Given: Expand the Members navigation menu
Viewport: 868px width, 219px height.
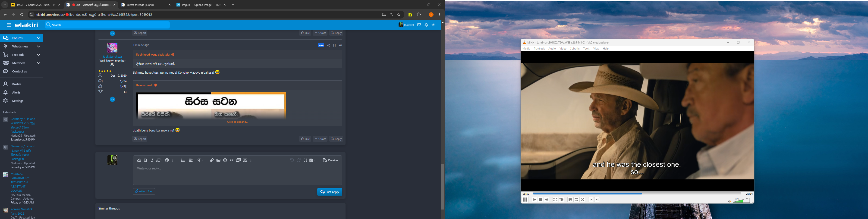Looking at the screenshot, I should coord(39,63).
